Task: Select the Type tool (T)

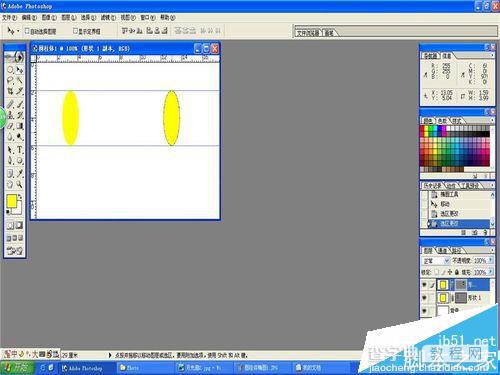Action: click(20, 150)
